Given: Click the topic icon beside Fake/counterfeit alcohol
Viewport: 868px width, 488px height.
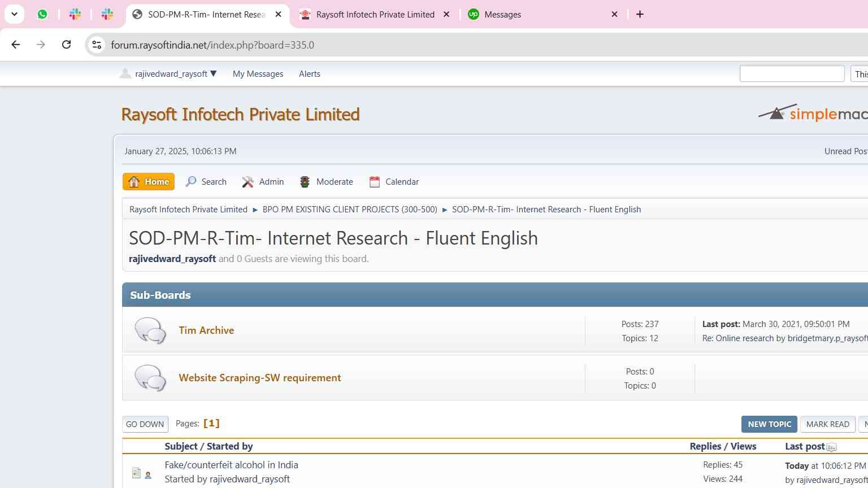Looking at the screenshot, I should (x=136, y=473).
